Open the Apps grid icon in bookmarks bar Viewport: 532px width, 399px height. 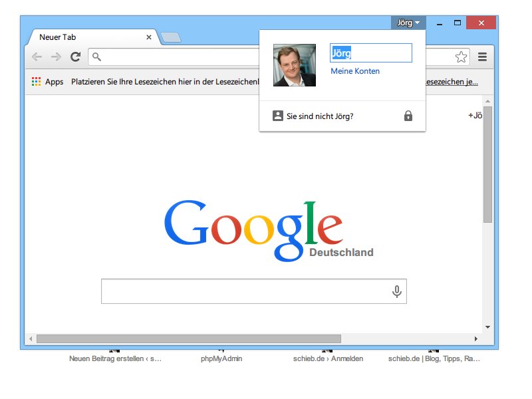[x=37, y=81]
